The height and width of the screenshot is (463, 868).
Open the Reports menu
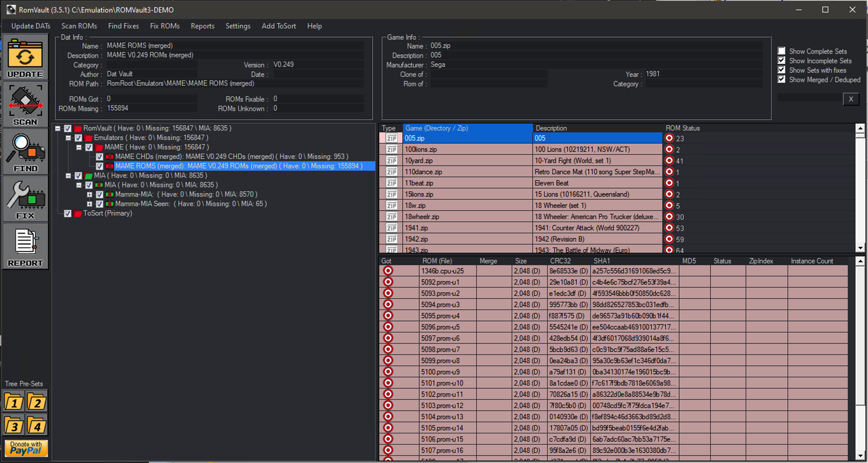(202, 26)
